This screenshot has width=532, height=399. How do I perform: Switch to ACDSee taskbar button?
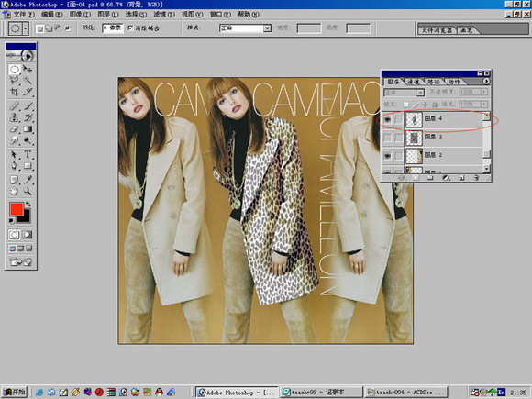pos(405,393)
